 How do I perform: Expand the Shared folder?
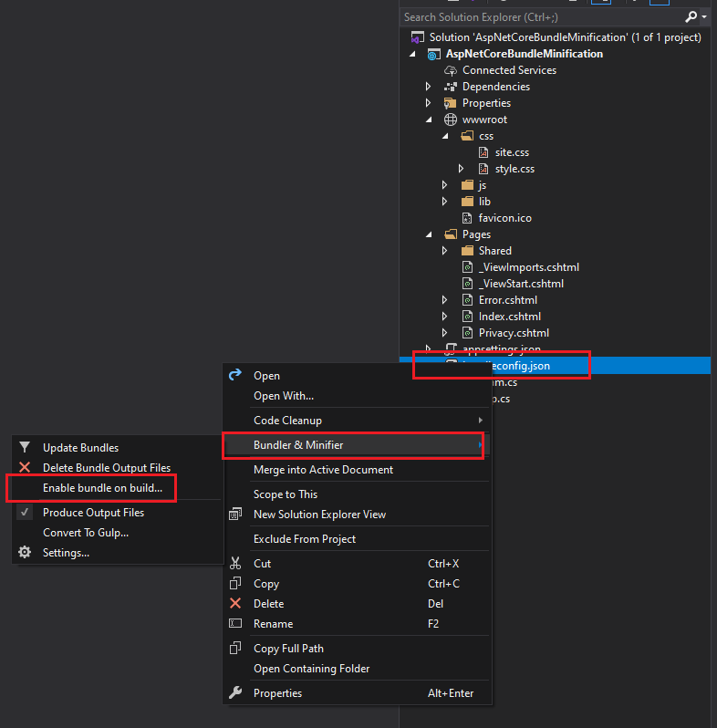tap(444, 251)
